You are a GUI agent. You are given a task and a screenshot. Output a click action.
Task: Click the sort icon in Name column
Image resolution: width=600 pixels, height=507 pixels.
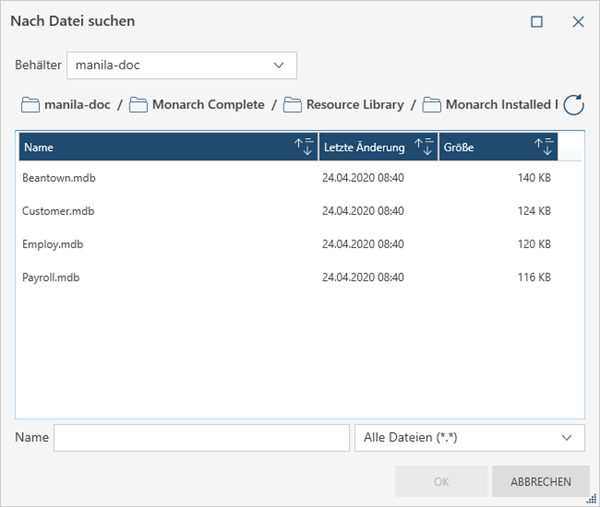[x=304, y=147]
